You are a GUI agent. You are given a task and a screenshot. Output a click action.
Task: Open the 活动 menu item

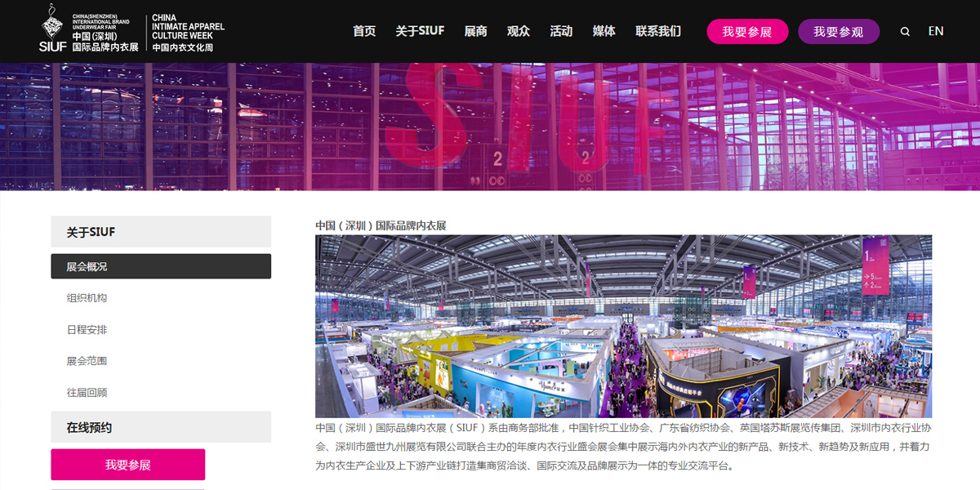pos(561,31)
